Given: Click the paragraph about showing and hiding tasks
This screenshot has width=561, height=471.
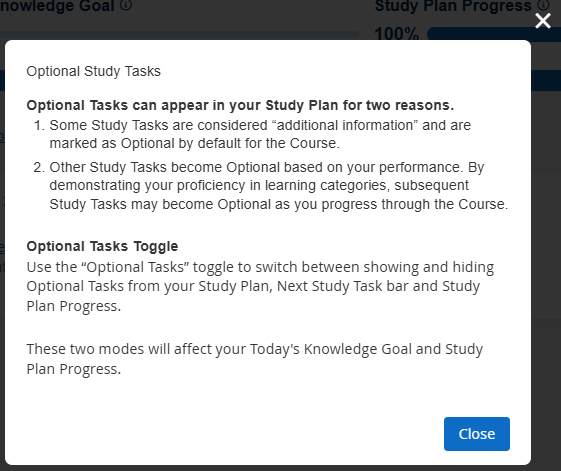Looking at the screenshot, I should coord(260,286).
